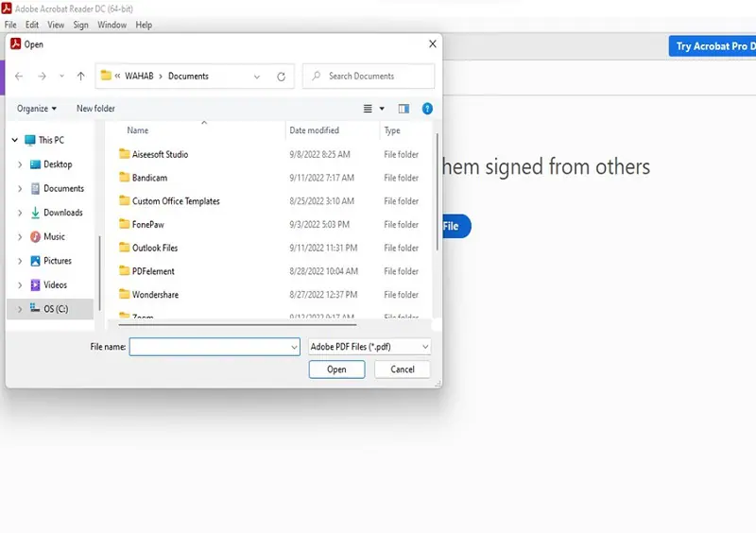
Task: Click the vertical scrollbar of file list
Action: 437,192
